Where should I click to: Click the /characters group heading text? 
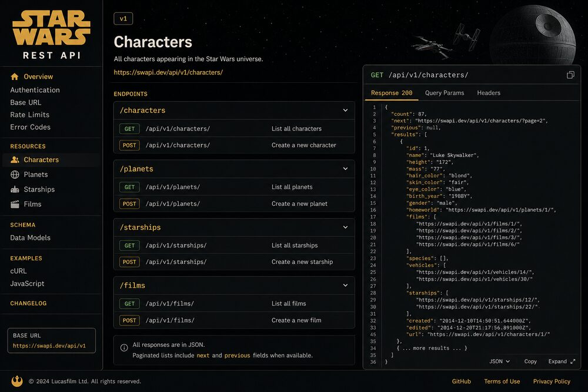(x=142, y=110)
